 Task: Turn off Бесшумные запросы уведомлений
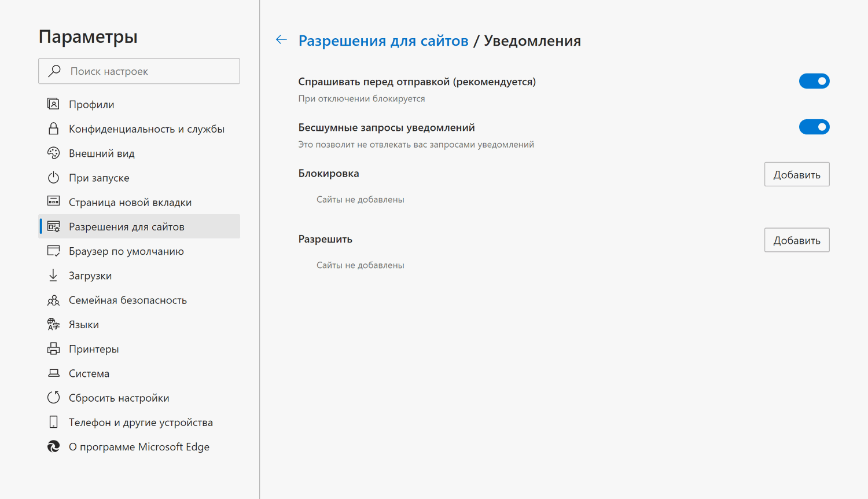814,127
